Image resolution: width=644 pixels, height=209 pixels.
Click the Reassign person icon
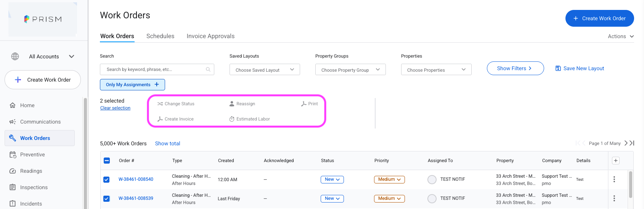tap(232, 104)
